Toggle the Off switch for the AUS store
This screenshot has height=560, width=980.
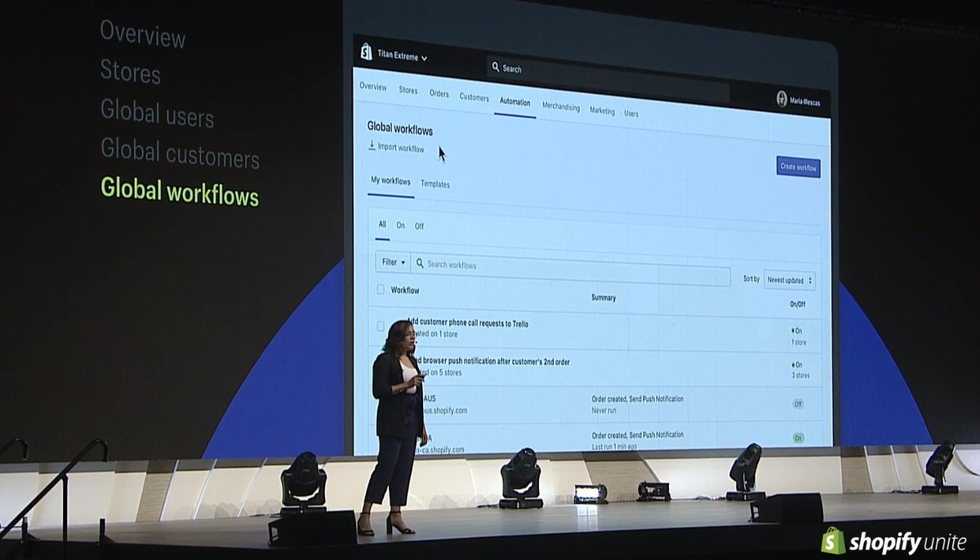tap(798, 404)
